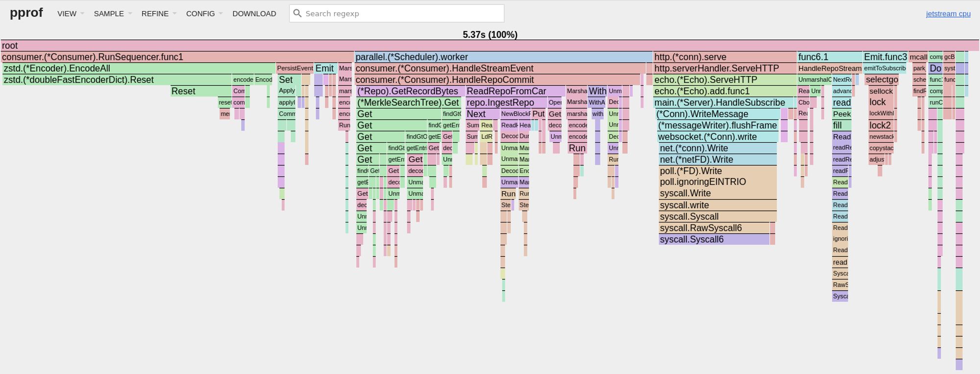Focus the Search regexp field

click(396, 13)
